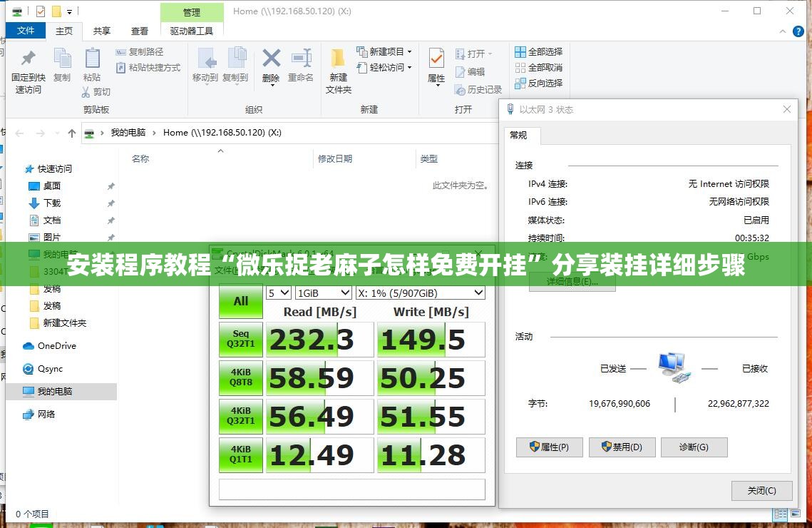Select Qsync in navigation pane
Screen dimensions: 812x528
[x=43, y=368]
